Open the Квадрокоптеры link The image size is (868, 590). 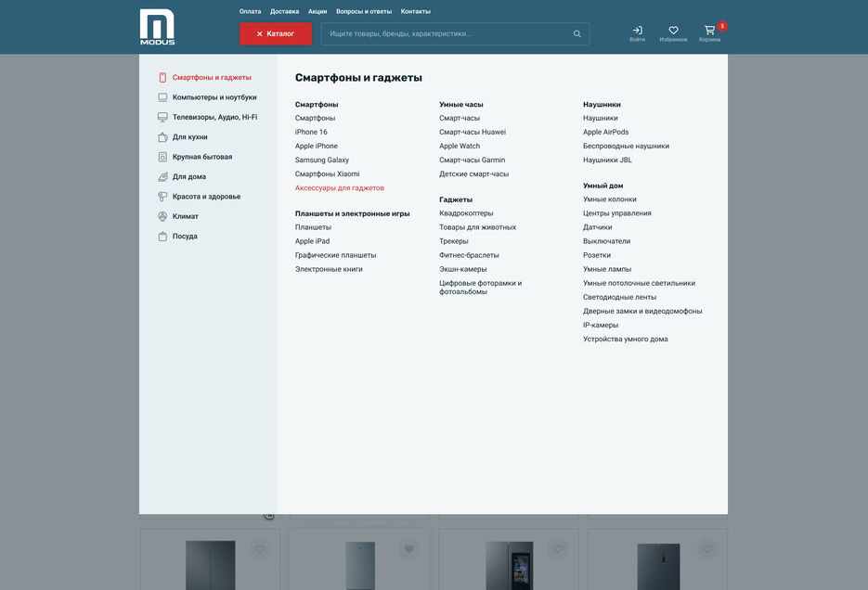[466, 213]
